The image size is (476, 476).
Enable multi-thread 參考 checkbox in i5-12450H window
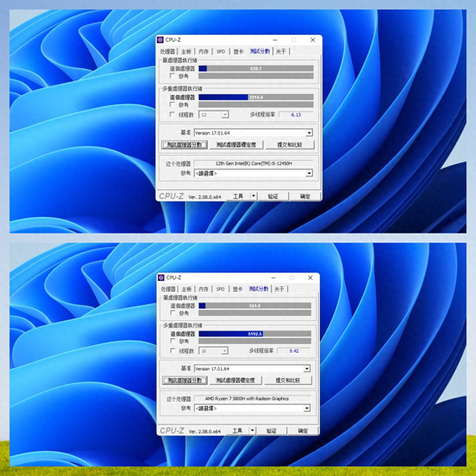(x=172, y=104)
